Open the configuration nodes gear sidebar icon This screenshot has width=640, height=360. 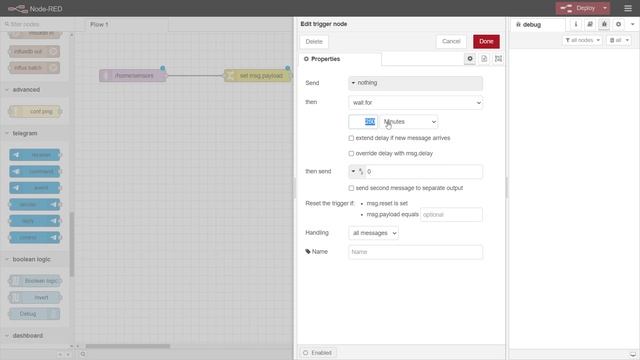point(618,24)
